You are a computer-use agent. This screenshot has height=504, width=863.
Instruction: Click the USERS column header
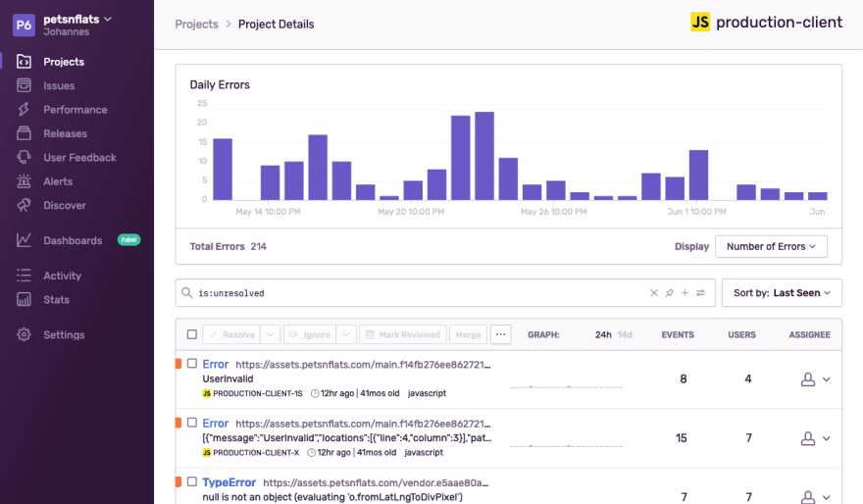tap(742, 334)
